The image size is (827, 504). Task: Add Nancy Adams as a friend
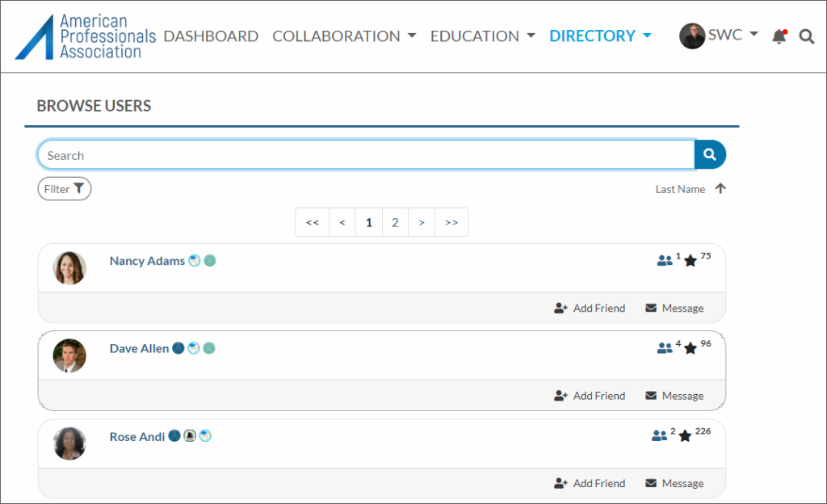tap(590, 308)
